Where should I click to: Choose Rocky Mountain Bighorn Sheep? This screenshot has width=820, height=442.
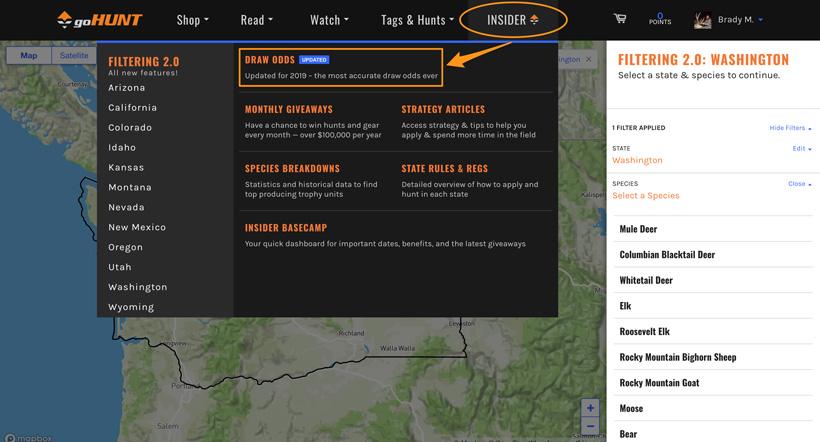[x=713, y=357]
